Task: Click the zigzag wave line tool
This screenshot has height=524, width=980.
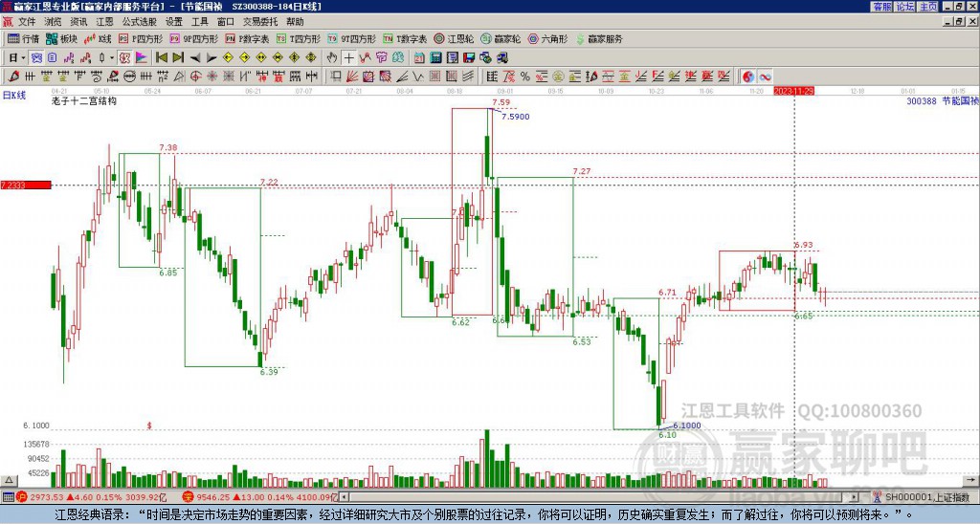Action: (x=419, y=76)
